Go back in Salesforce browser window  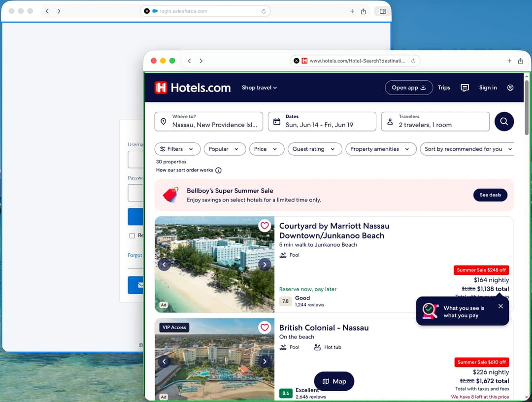[47, 11]
